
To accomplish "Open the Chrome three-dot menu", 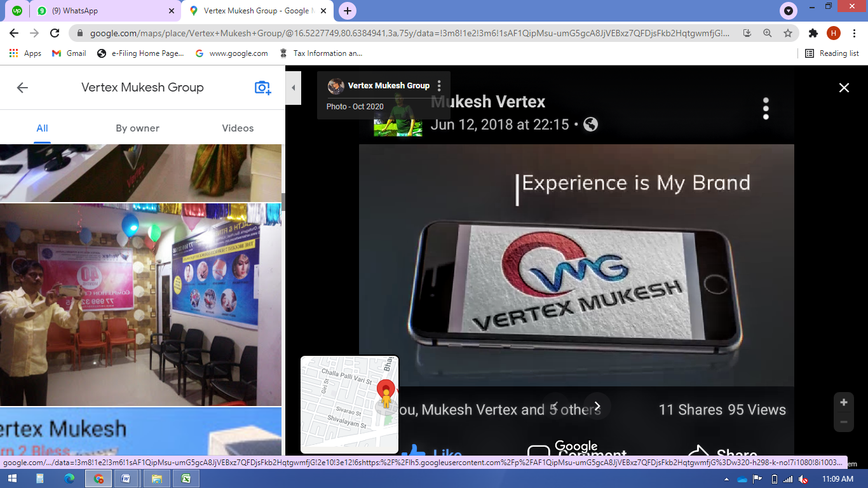I will 854,33.
